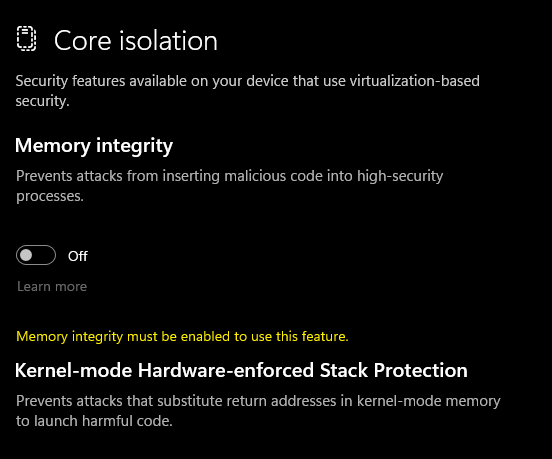Click the word 'security.' below the title description
The height and width of the screenshot is (459, 552).
[x=42, y=101]
